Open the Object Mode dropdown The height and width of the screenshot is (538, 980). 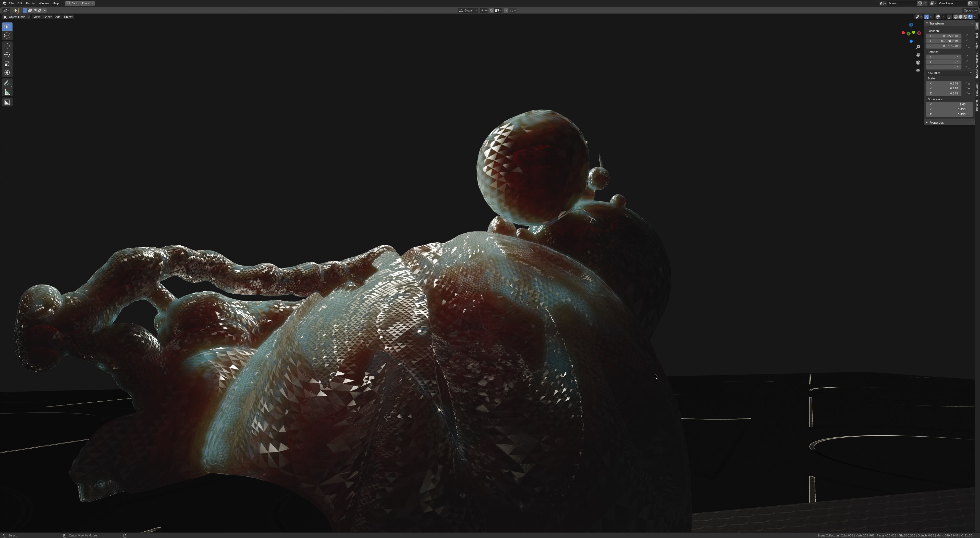click(16, 17)
